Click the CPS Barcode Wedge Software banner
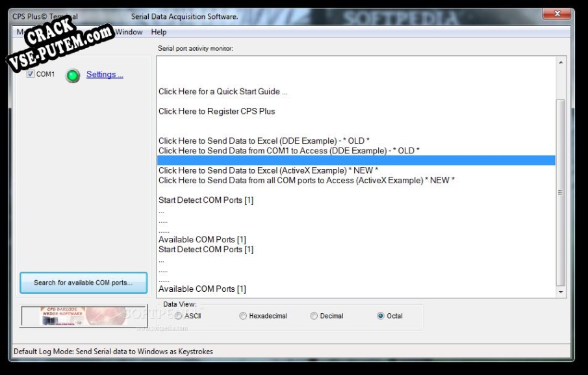Image resolution: width=588 pixels, height=375 pixels. pyautogui.click(x=84, y=316)
